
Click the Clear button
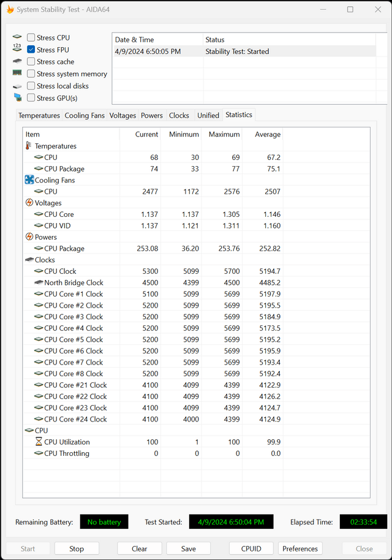(139, 548)
